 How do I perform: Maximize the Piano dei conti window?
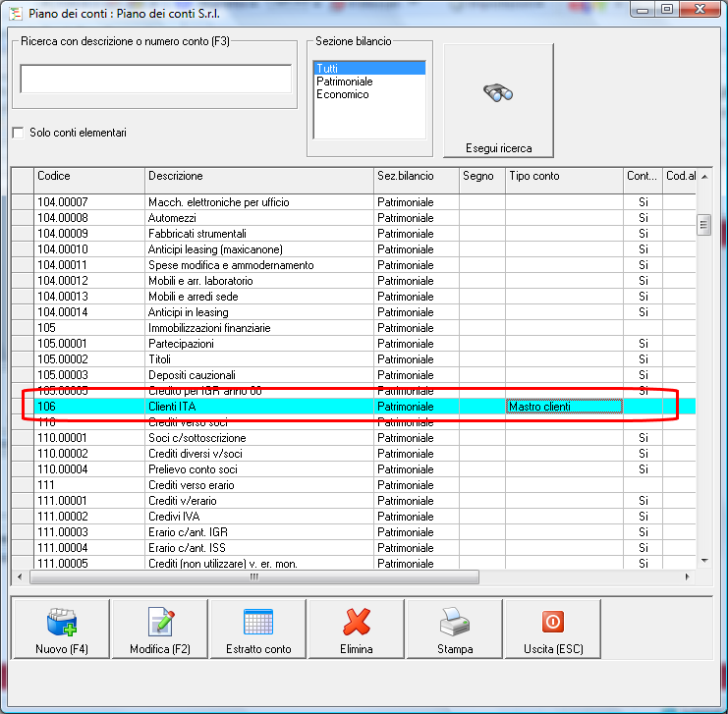point(667,9)
